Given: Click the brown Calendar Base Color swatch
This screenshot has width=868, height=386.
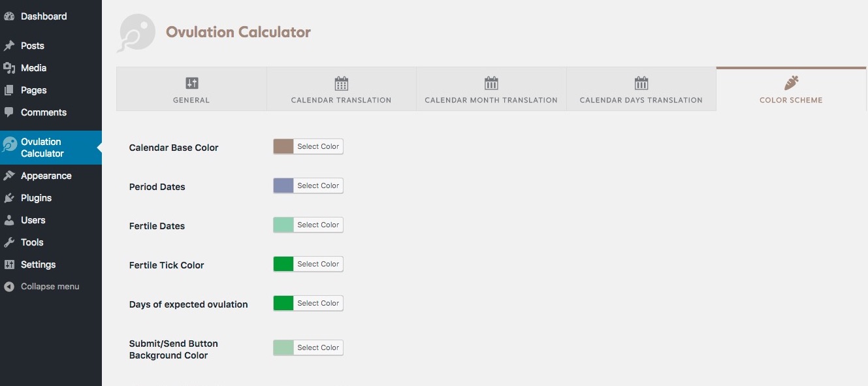Looking at the screenshot, I should (x=283, y=147).
